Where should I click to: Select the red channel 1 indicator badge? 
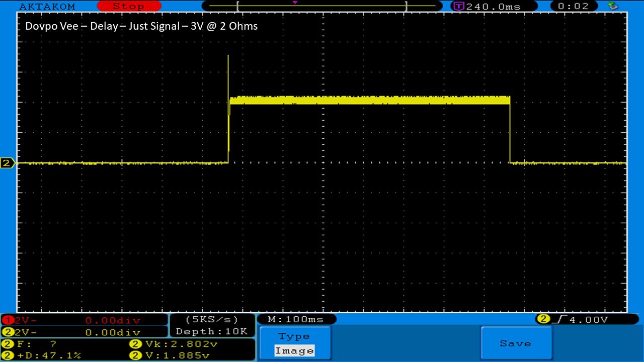(8, 320)
